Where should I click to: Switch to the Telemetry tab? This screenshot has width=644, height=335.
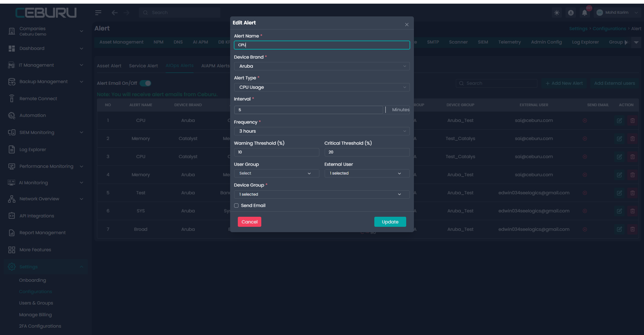[509, 42]
